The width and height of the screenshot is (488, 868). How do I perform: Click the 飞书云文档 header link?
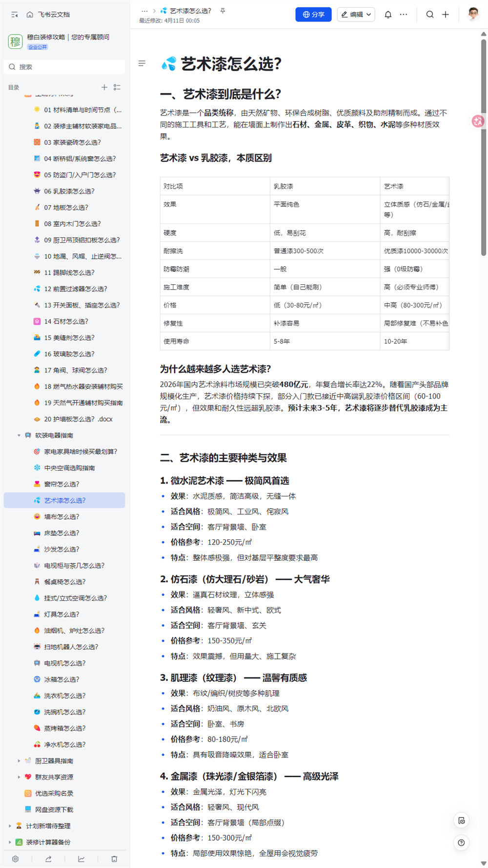coord(54,15)
